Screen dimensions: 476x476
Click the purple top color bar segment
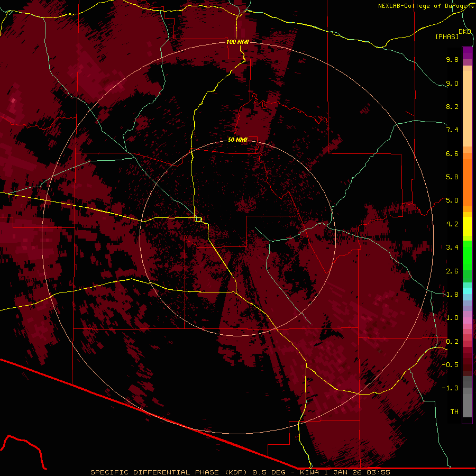[x=467, y=53]
